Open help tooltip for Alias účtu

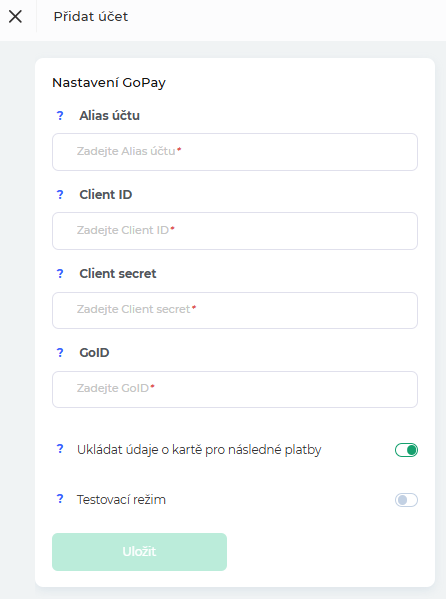[x=60, y=115]
